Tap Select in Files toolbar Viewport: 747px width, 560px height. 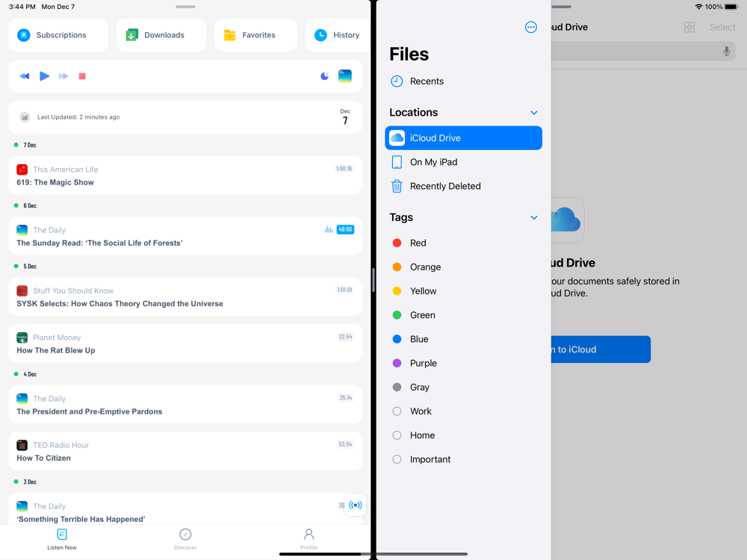click(x=722, y=27)
